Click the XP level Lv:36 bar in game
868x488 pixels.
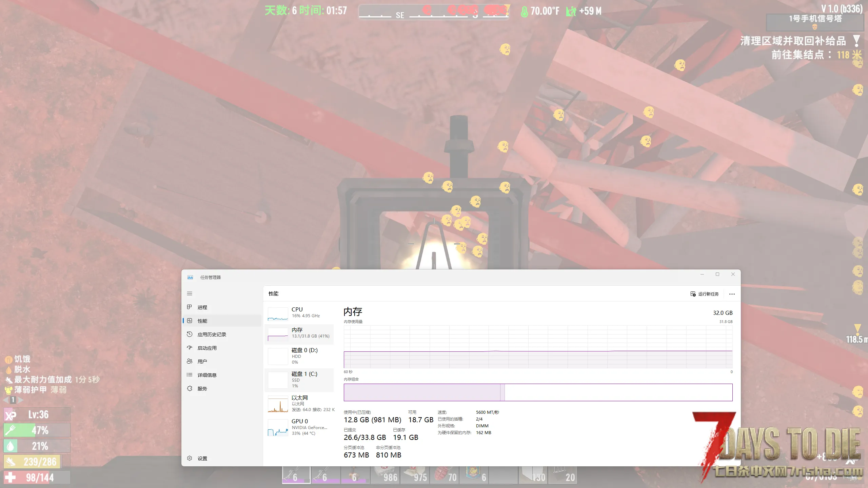(x=37, y=414)
